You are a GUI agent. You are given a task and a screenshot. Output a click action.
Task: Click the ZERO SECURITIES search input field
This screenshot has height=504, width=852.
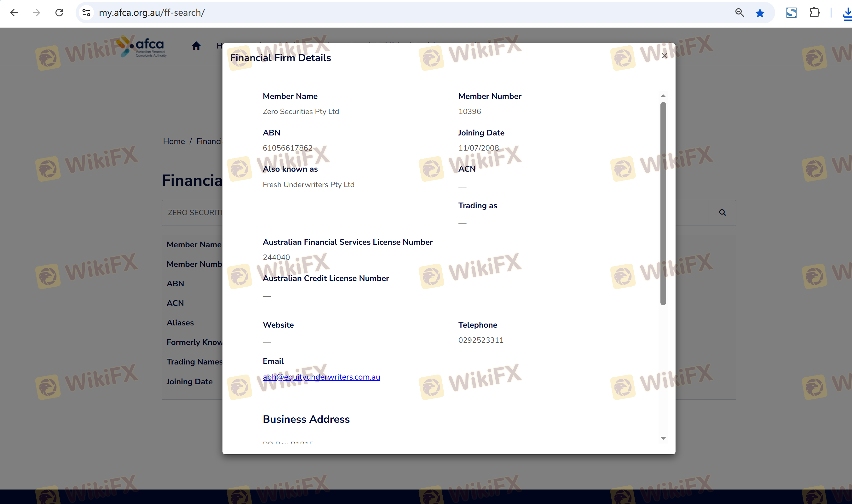point(194,213)
